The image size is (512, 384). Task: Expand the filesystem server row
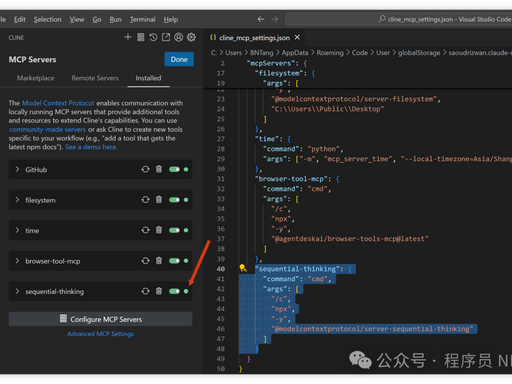(x=17, y=200)
